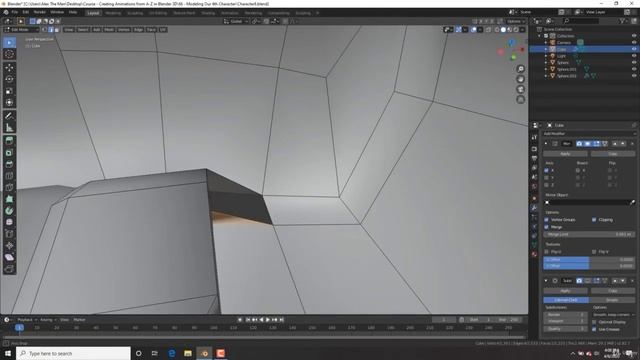This screenshot has width=640, height=360.
Task: Switch perspective/orthographic grid icon
Action: pos(520,100)
